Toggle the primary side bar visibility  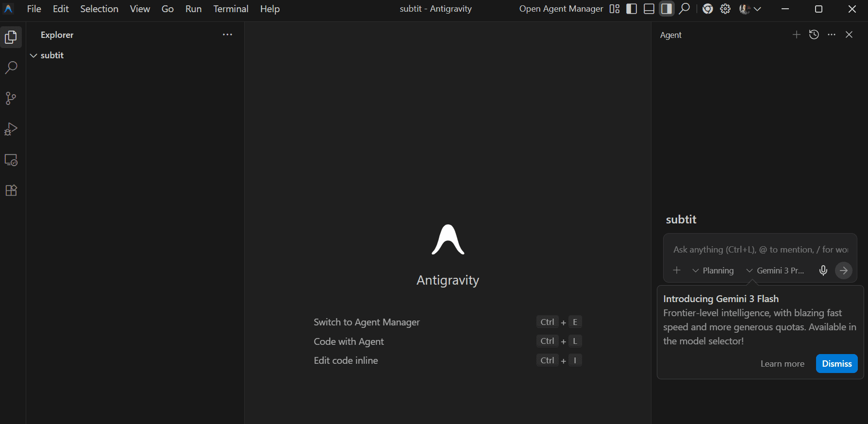coord(632,9)
